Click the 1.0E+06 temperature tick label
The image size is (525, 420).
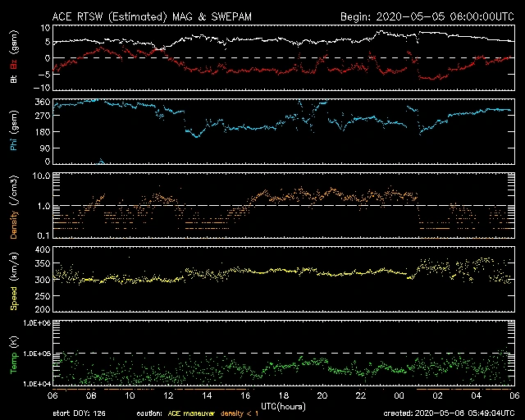35,324
